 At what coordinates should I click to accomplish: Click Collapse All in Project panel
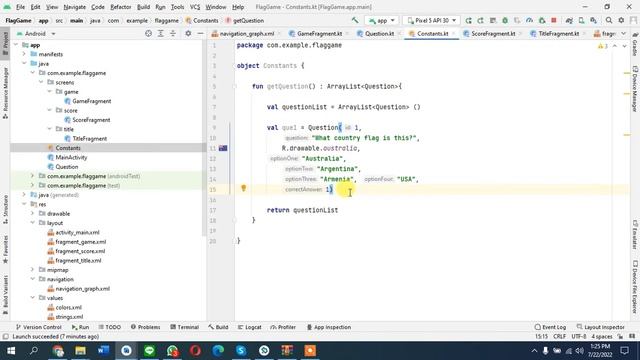click(x=173, y=33)
